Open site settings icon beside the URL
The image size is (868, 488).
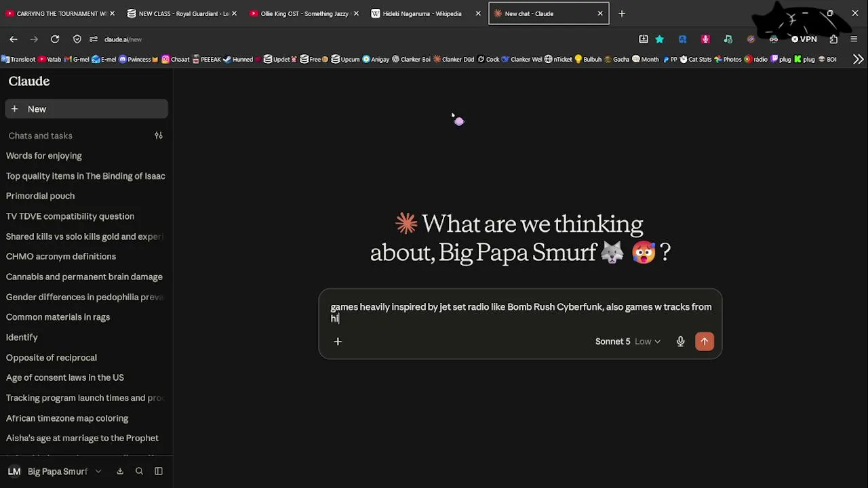click(x=94, y=39)
